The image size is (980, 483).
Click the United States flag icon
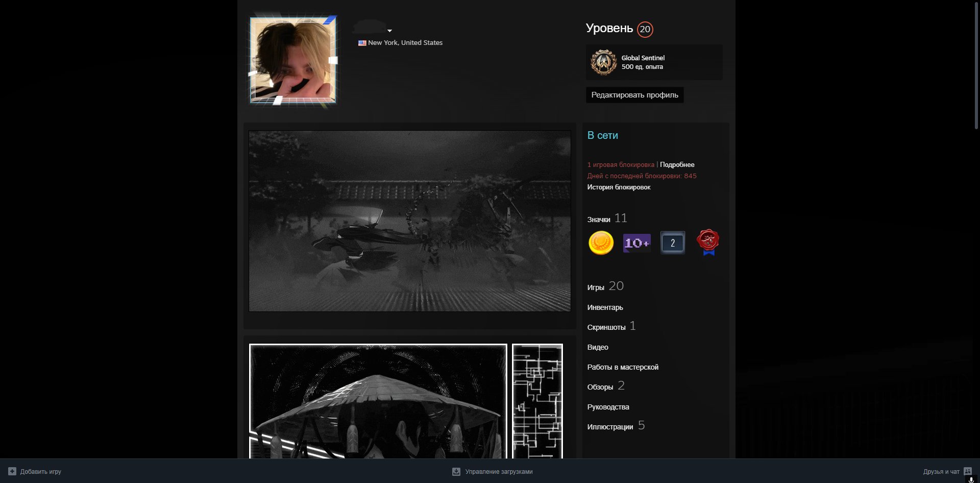click(362, 43)
